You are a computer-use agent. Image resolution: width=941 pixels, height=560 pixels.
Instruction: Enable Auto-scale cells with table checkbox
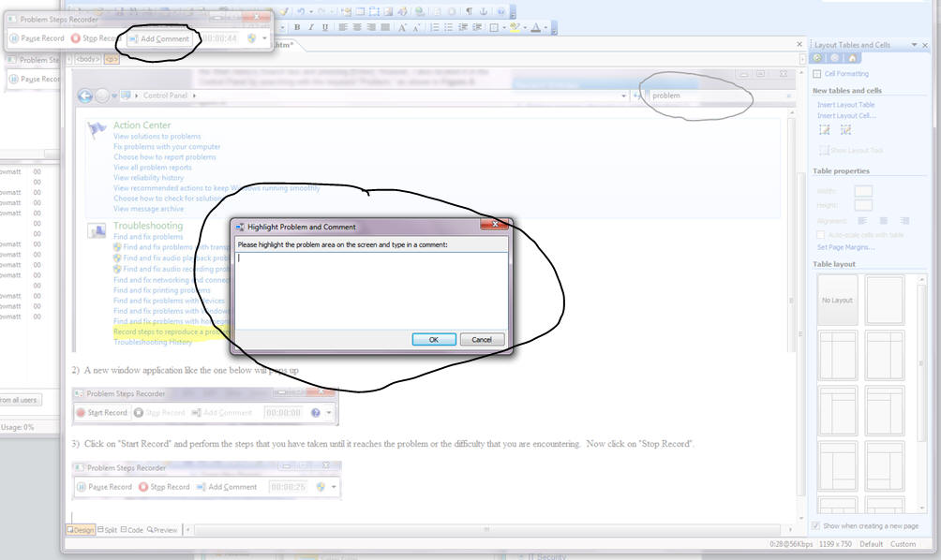[x=820, y=235]
